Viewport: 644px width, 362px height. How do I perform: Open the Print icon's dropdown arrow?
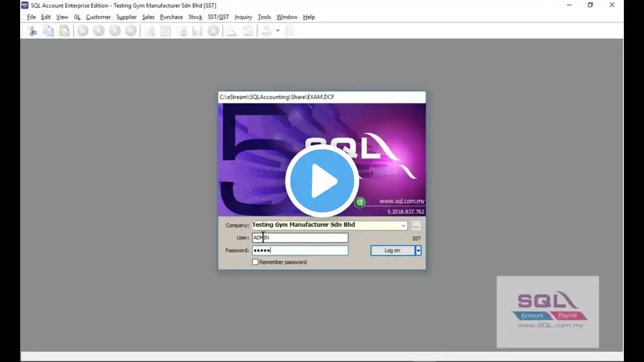(x=278, y=31)
